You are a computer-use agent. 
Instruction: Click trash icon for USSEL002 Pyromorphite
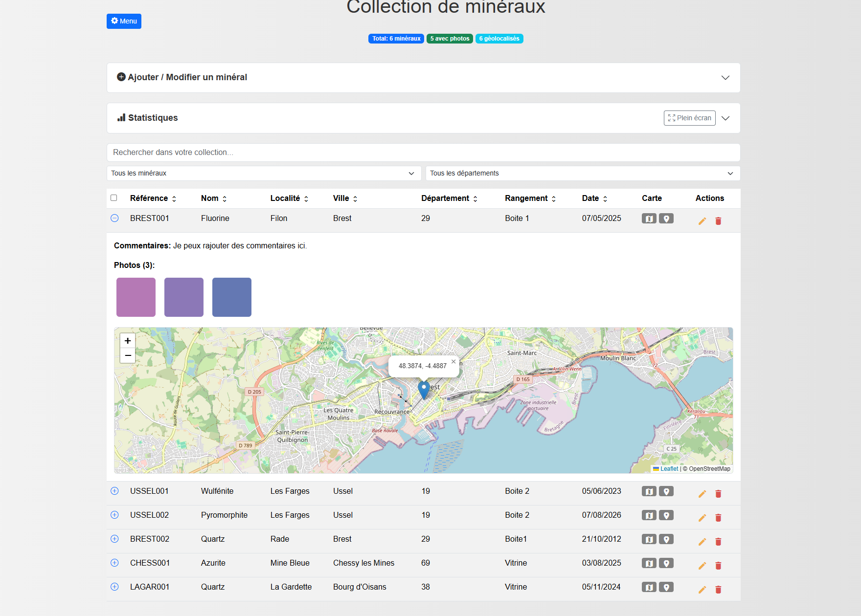tap(718, 518)
